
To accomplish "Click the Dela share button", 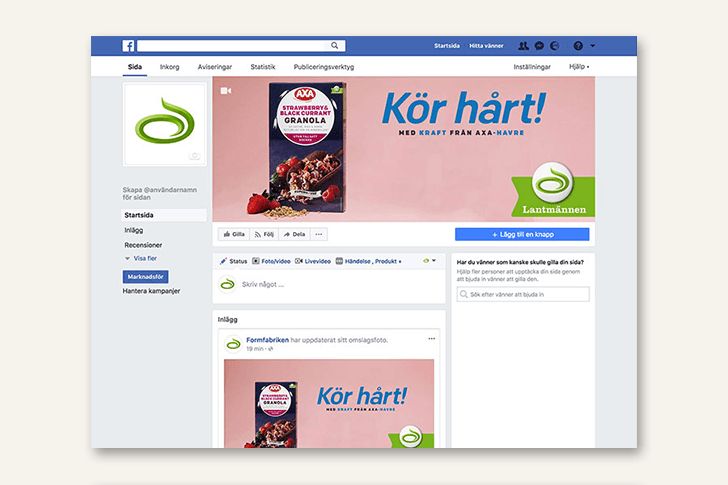I will pyautogui.click(x=294, y=234).
